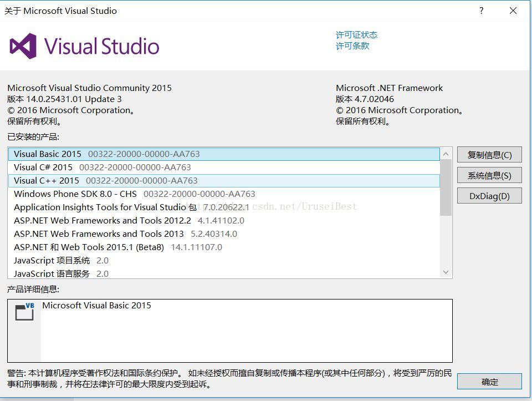Select ASP.NET Web Frameworks and Tools 2012.2
The height and width of the screenshot is (401, 532).
[x=224, y=220]
